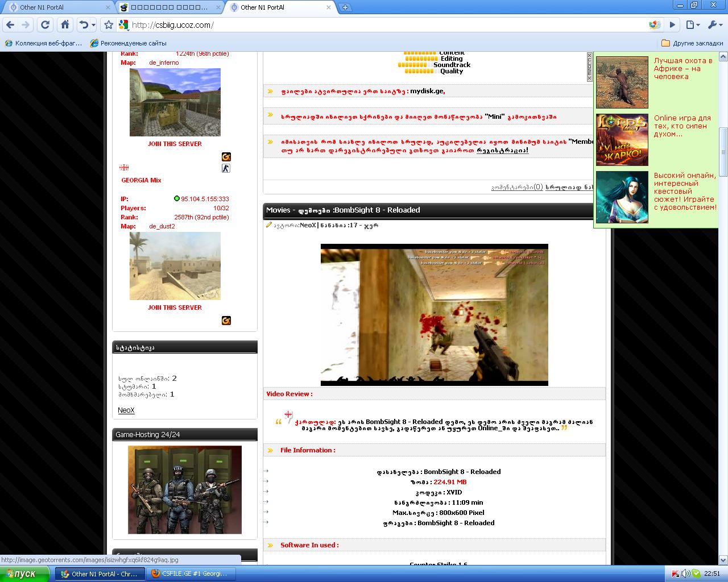Switch to the first Other N1 PortAl tab
This screenshot has width=728, height=582.
click(x=57, y=7)
